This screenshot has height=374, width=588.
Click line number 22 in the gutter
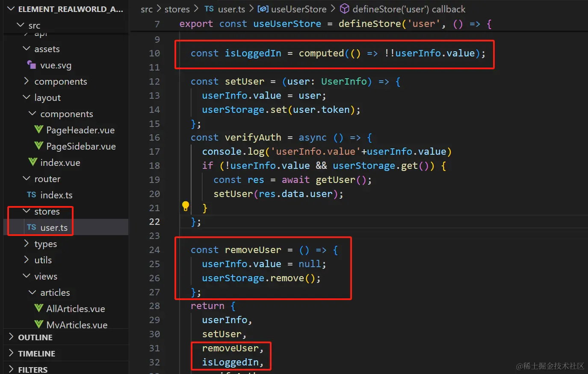click(154, 221)
